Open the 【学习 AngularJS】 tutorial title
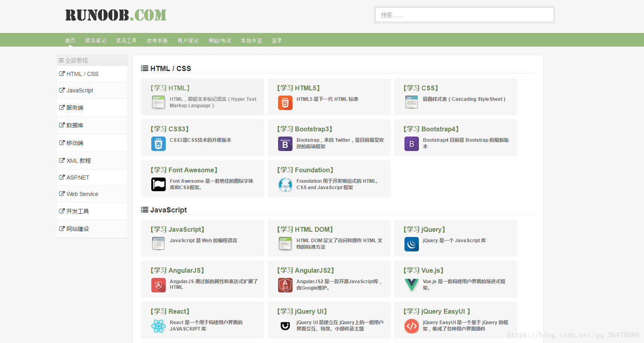The height and width of the screenshot is (343, 644). click(177, 270)
